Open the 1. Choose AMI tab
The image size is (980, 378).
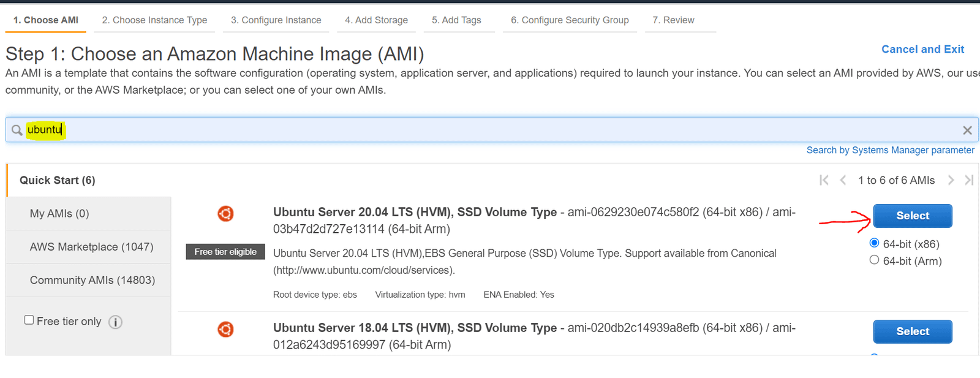point(46,20)
